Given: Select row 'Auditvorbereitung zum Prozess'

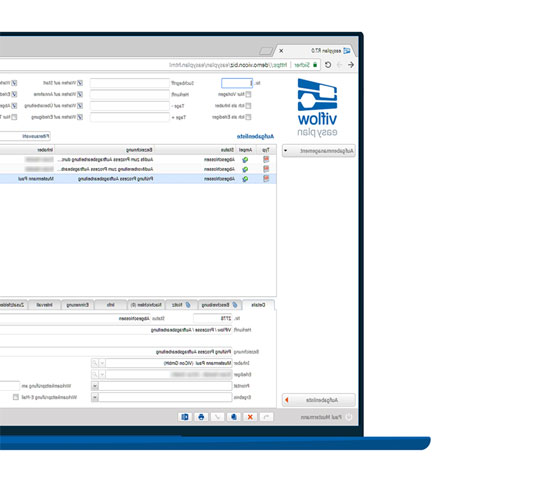Looking at the screenshot, I should click(x=138, y=169).
